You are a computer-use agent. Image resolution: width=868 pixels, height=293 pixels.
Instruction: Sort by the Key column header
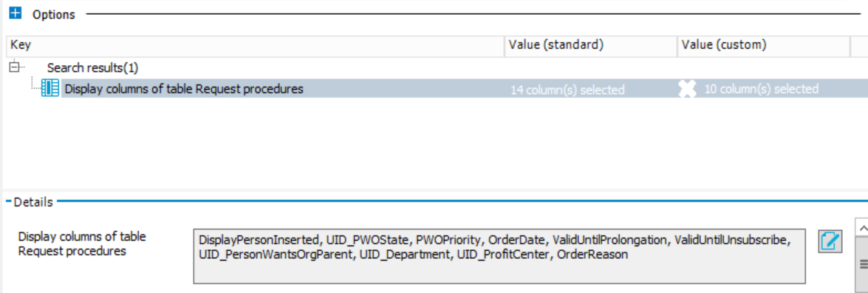(255, 46)
